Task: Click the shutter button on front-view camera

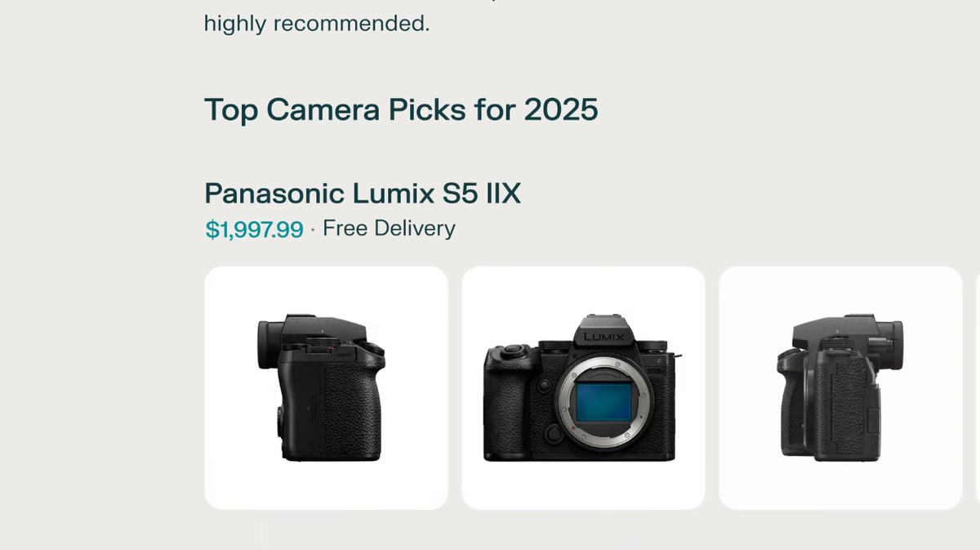Action: [514, 350]
